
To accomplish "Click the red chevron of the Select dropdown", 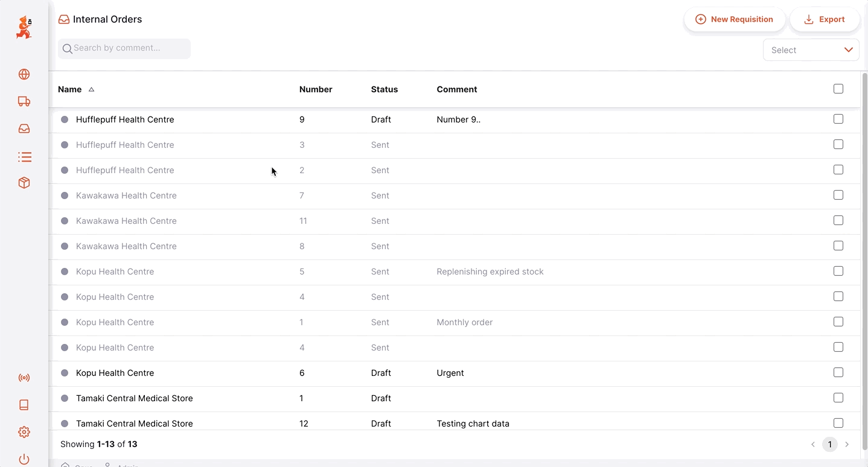I will [x=849, y=50].
